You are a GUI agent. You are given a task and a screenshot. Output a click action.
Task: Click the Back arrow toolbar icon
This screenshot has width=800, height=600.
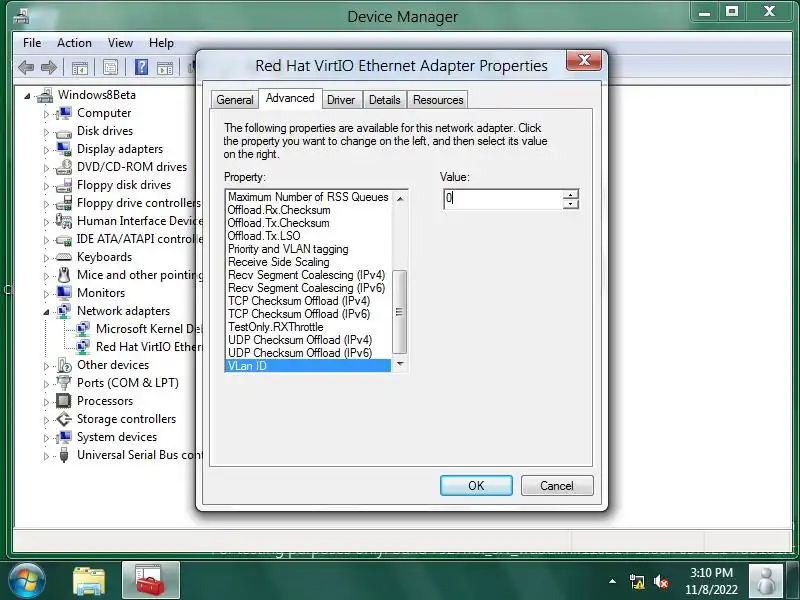coord(26,67)
